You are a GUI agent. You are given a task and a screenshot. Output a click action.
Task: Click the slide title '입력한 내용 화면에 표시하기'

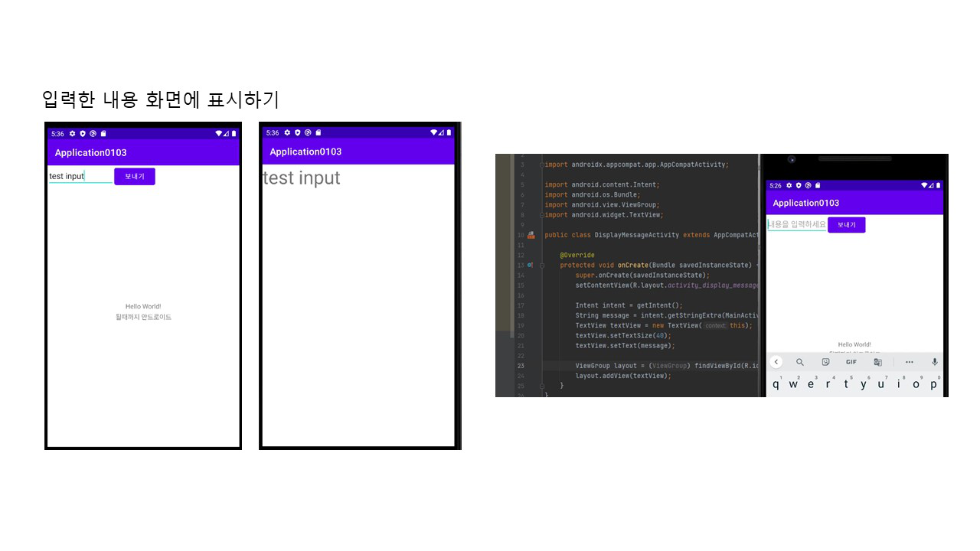(x=161, y=99)
